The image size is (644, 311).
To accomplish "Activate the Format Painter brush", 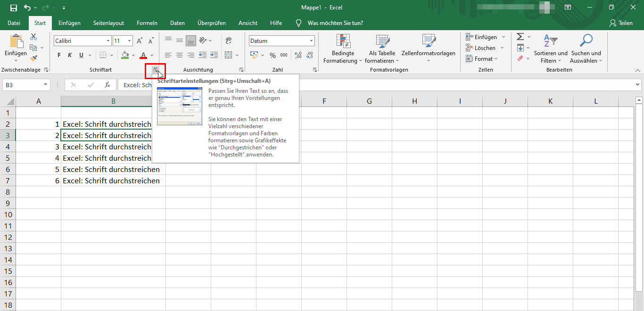I will (33, 58).
